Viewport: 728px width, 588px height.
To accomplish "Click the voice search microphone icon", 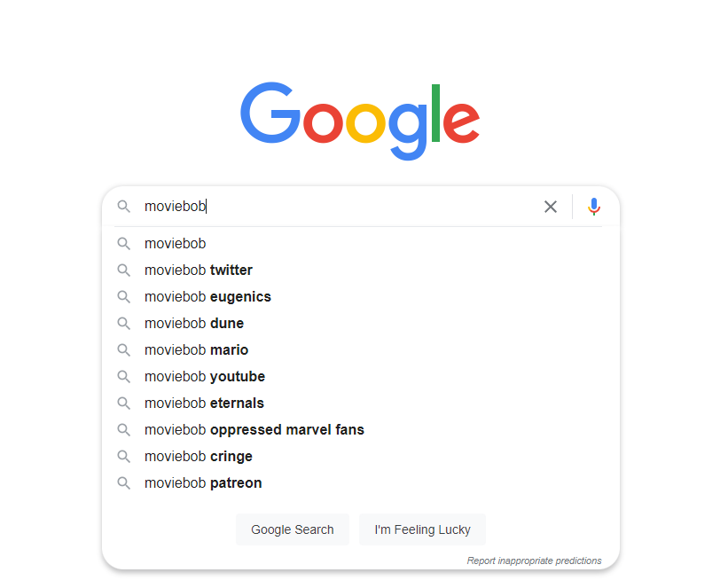I will point(594,207).
